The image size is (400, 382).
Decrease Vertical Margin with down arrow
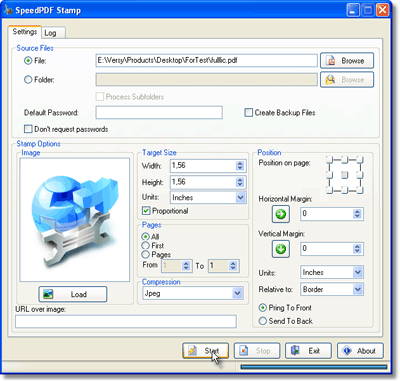[357, 251]
